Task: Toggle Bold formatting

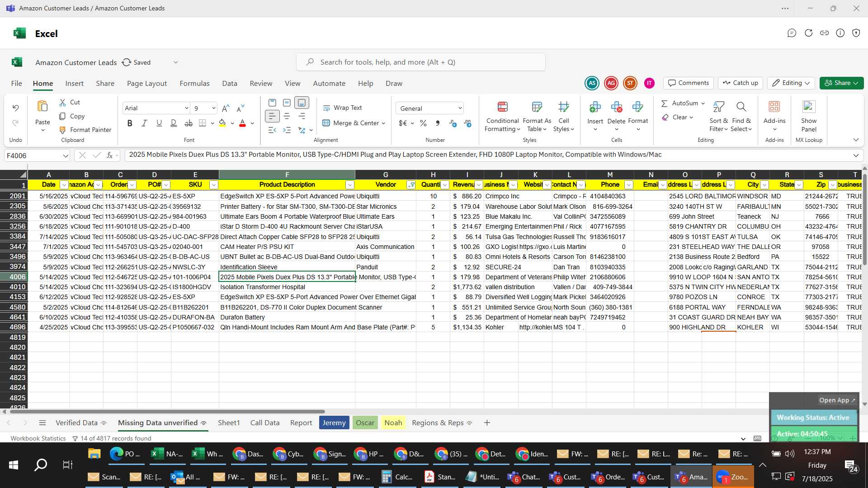Action: (x=130, y=123)
